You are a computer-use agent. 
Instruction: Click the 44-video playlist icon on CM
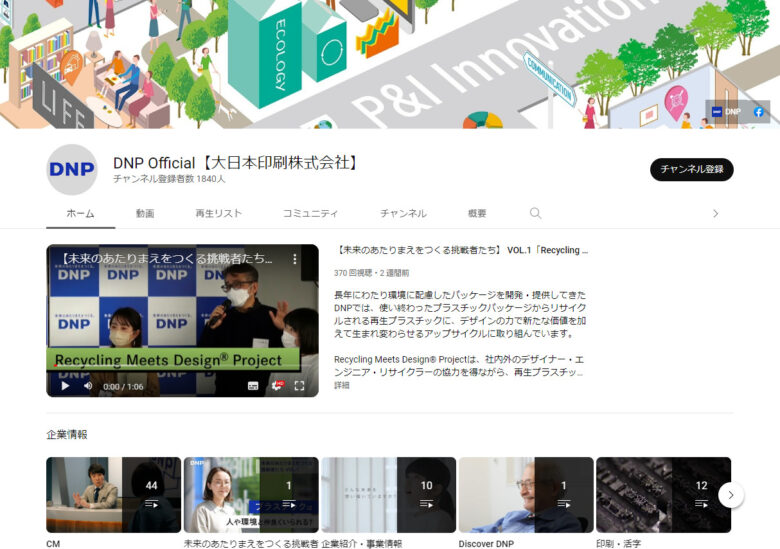(x=151, y=504)
